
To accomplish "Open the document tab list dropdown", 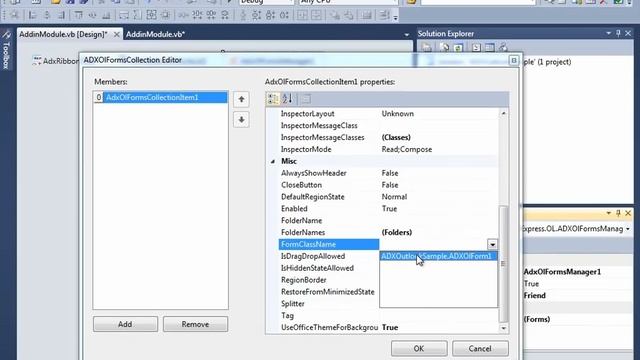I will tap(407, 35).
